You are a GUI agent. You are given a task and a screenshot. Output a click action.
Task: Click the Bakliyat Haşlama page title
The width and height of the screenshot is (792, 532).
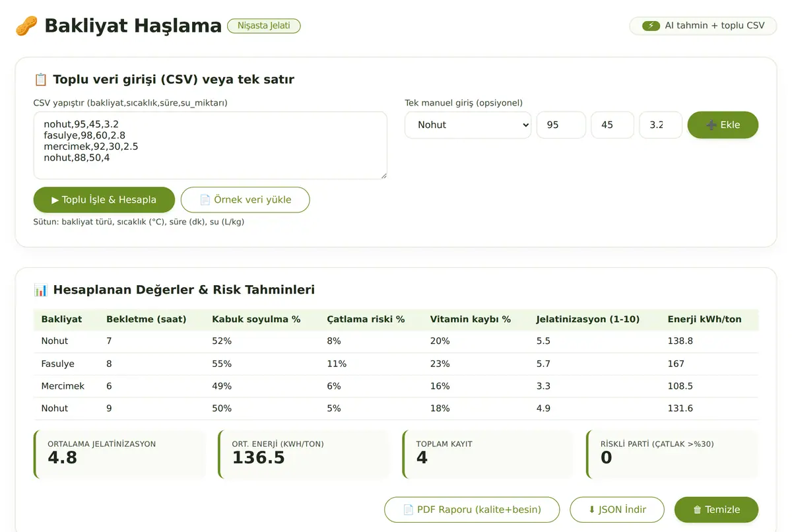(x=133, y=26)
